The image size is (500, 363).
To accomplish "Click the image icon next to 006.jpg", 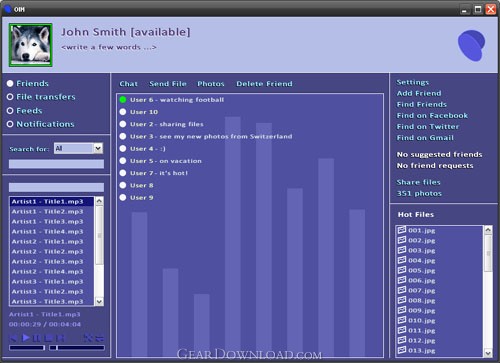I will coord(402,280).
